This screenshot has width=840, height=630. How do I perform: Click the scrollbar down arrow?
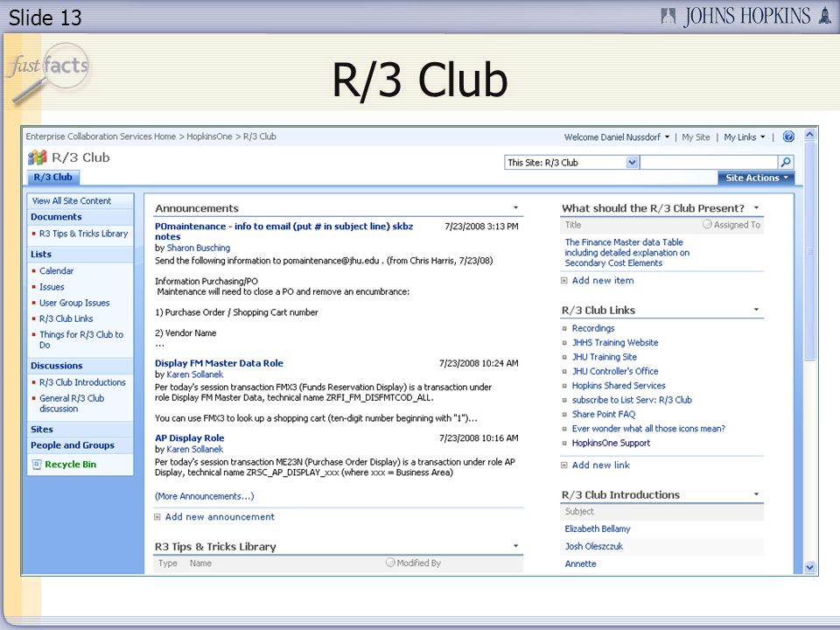pos(809,567)
